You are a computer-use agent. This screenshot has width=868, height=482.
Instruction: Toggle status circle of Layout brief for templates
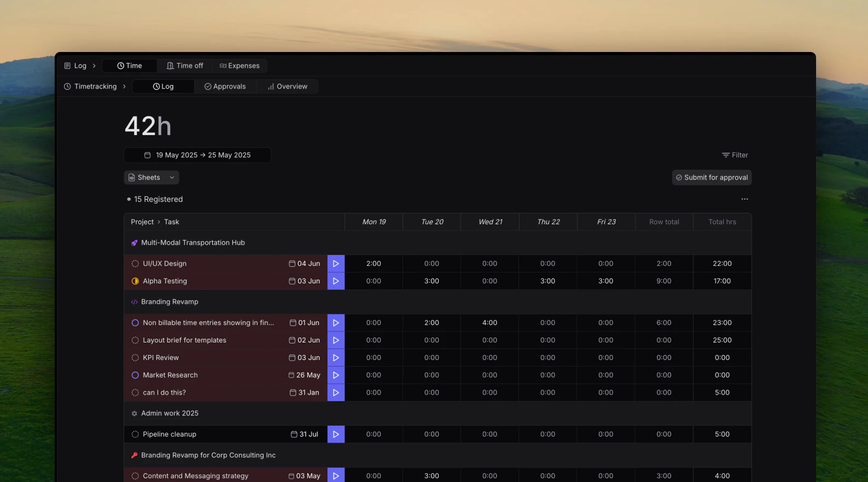click(135, 340)
